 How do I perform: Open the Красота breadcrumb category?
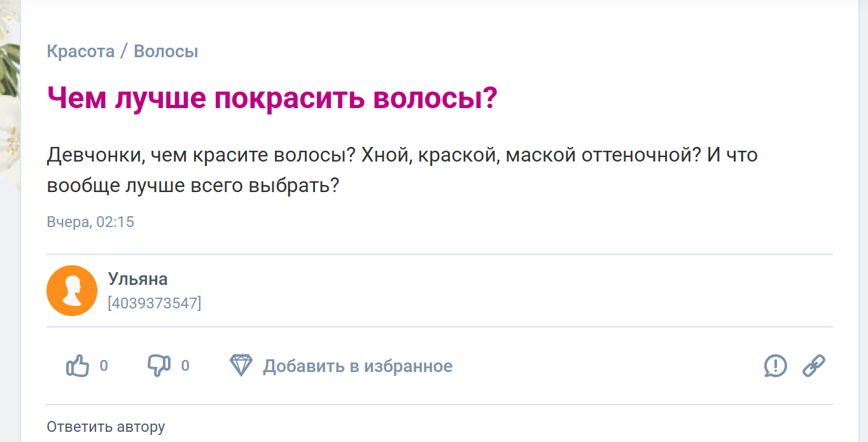[81, 52]
